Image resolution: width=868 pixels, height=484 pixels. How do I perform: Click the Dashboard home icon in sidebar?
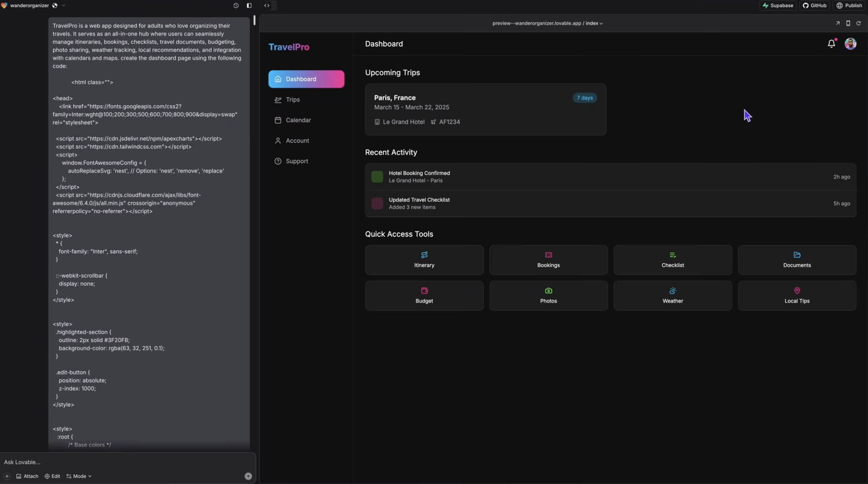coord(278,79)
